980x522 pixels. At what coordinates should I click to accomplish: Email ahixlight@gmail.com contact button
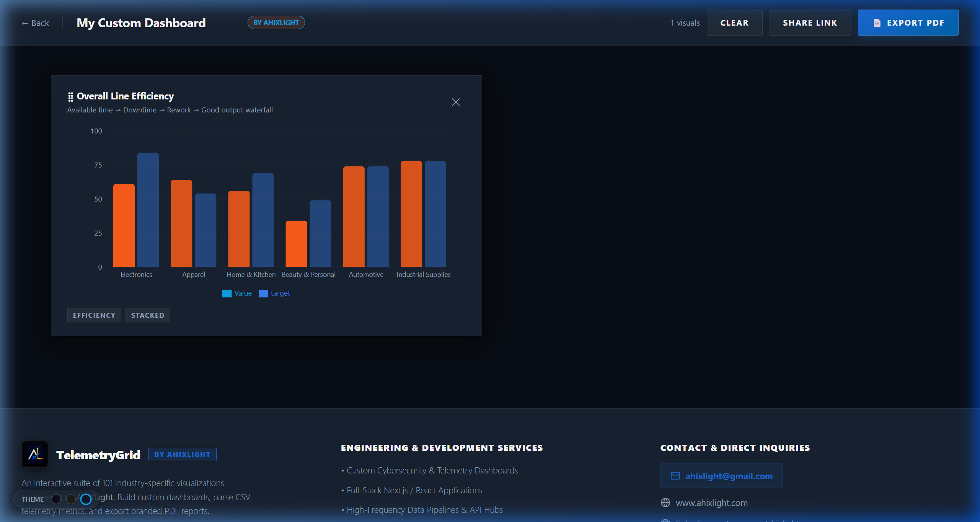(721, 476)
